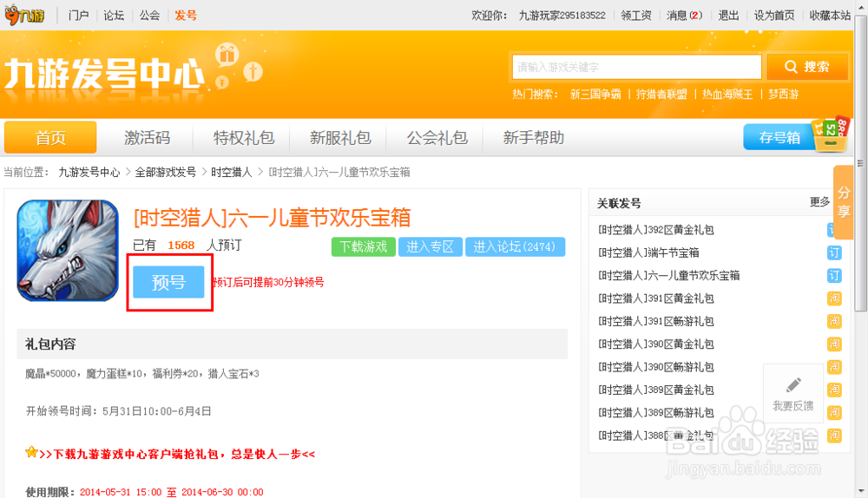The image size is (868, 498).
Task: Open the 新手帮助 tab
Action: coord(533,137)
